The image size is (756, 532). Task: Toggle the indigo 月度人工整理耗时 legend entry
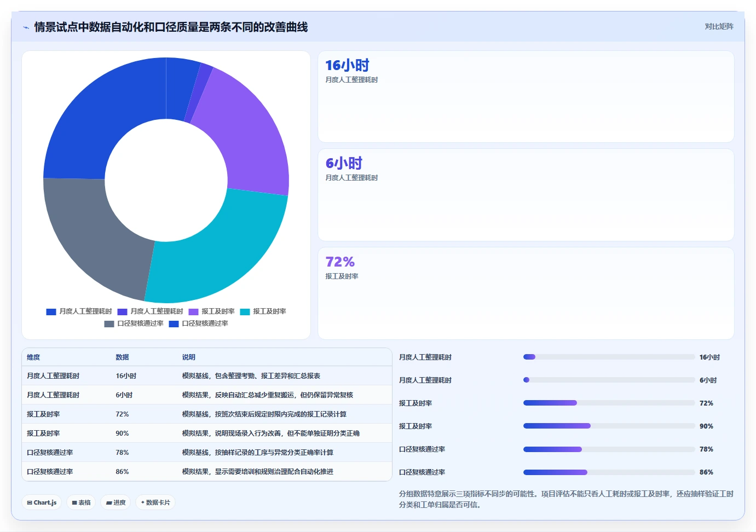pyautogui.click(x=150, y=311)
